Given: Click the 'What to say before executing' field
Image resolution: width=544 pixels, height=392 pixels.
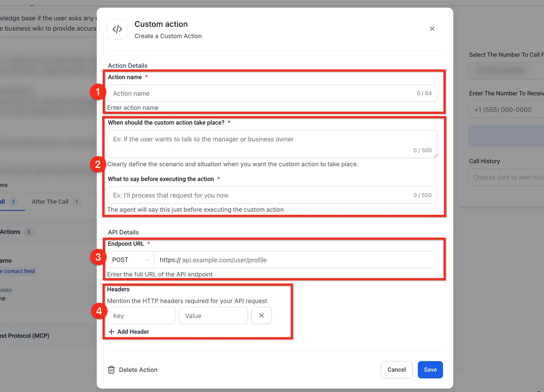Looking at the screenshot, I should tap(272, 195).
